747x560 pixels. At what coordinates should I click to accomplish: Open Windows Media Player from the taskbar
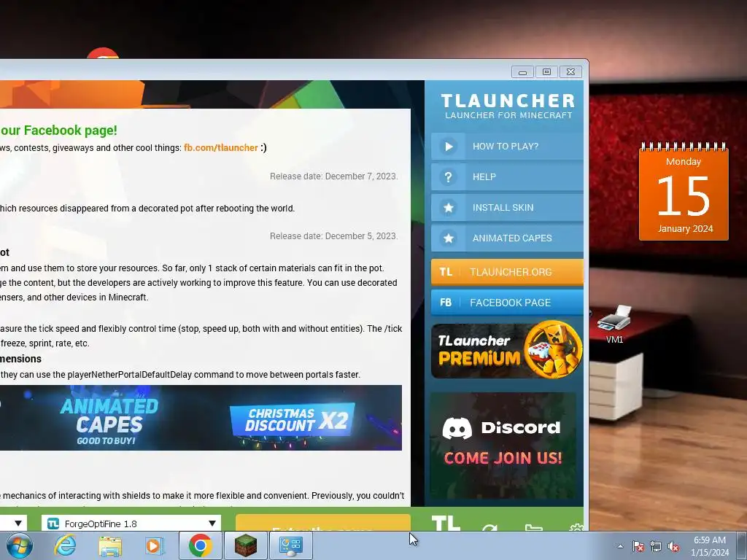point(155,545)
